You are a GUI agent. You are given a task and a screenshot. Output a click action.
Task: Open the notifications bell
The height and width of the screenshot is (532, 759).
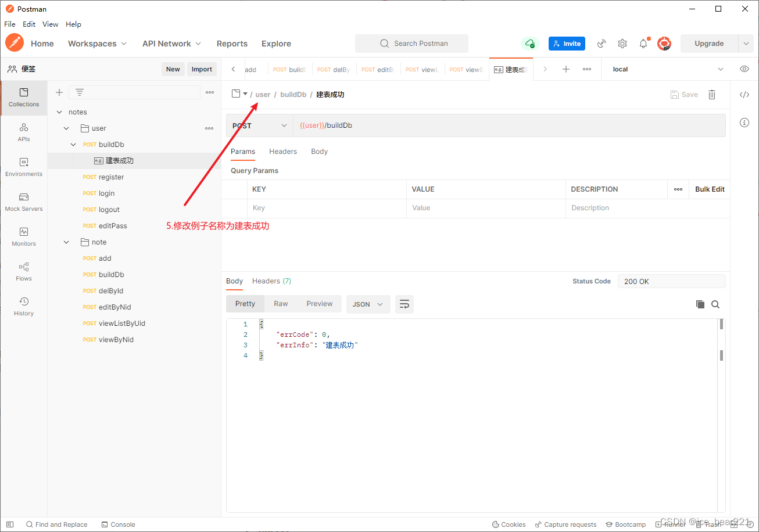(x=643, y=44)
